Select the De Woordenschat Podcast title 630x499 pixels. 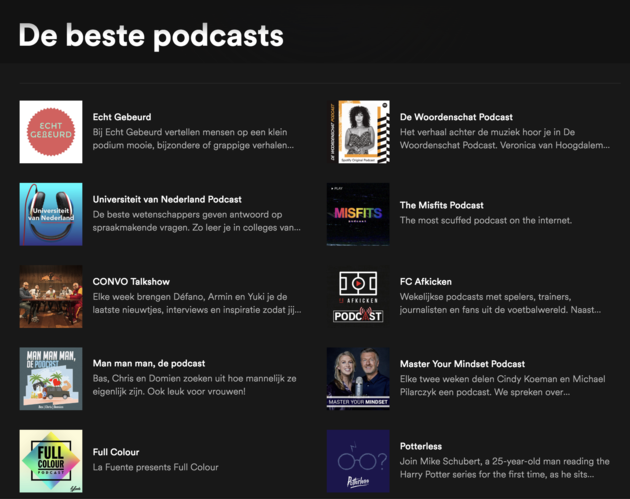click(x=456, y=117)
